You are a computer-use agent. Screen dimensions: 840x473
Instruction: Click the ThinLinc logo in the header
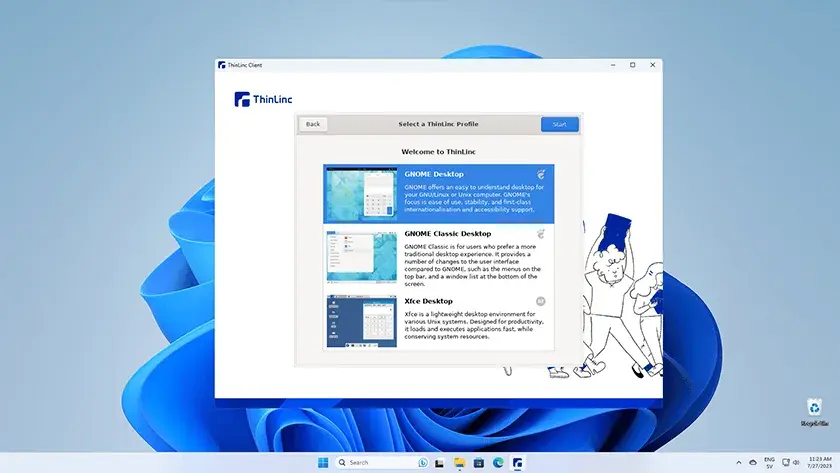[x=263, y=99]
